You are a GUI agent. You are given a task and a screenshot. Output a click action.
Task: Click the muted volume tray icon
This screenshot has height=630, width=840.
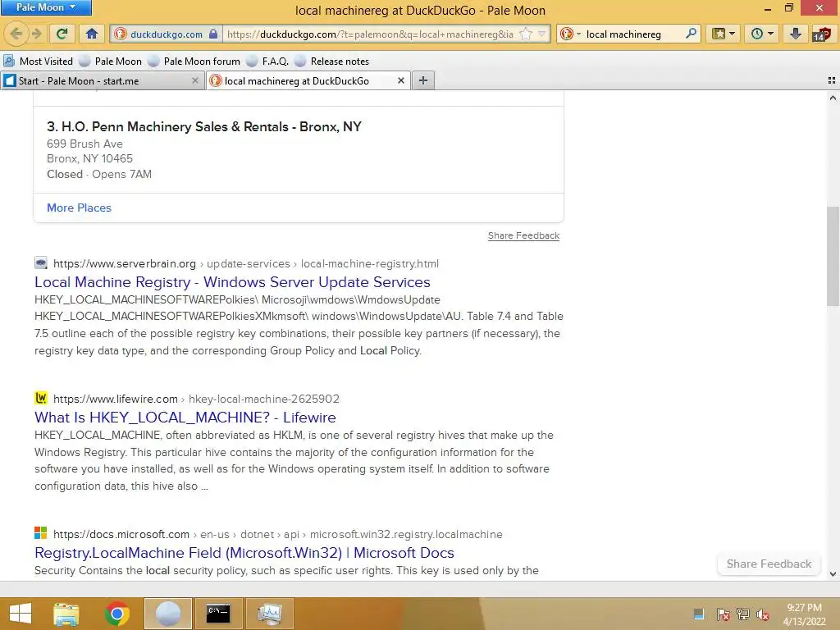763,614
